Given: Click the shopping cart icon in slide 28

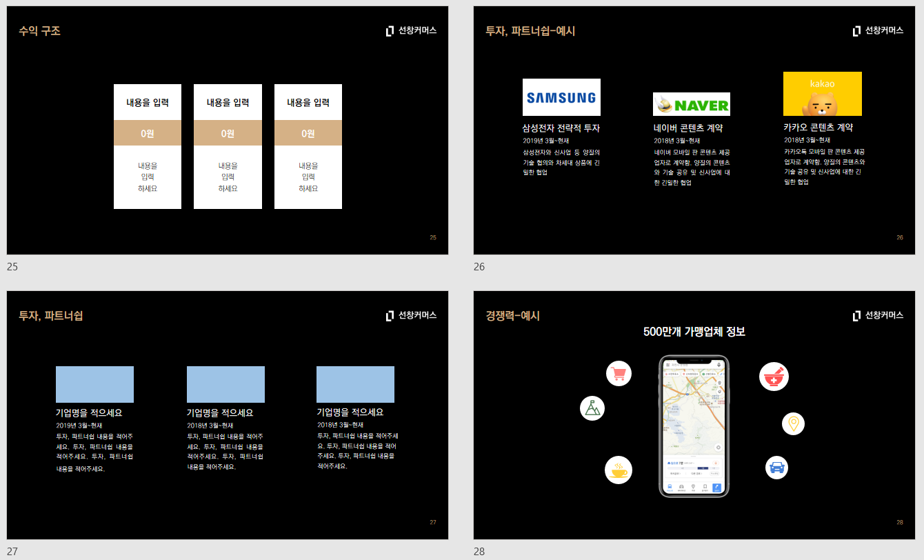Looking at the screenshot, I should click(619, 373).
